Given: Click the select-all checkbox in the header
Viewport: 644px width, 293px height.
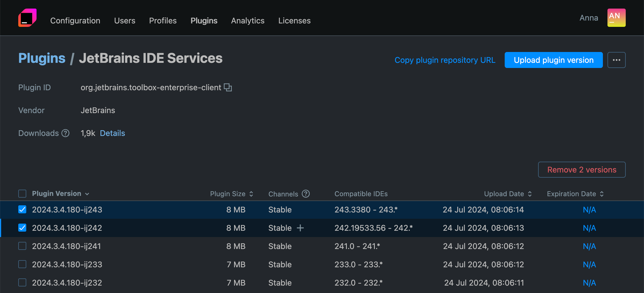Looking at the screenshot, I should click(x=22, y=194).
